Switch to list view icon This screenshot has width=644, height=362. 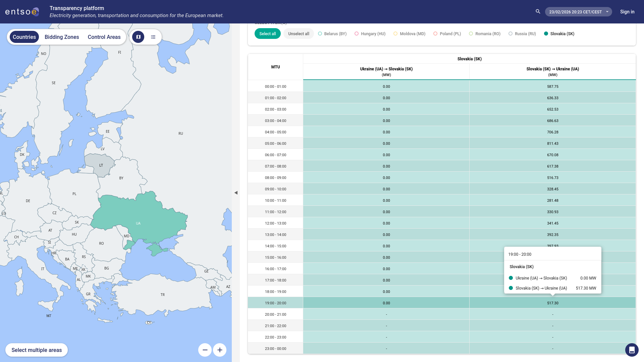tap(153, 37)
